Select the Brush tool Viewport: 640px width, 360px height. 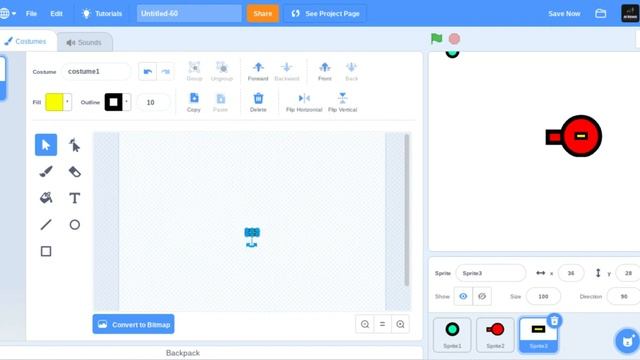tap(46, 171)
